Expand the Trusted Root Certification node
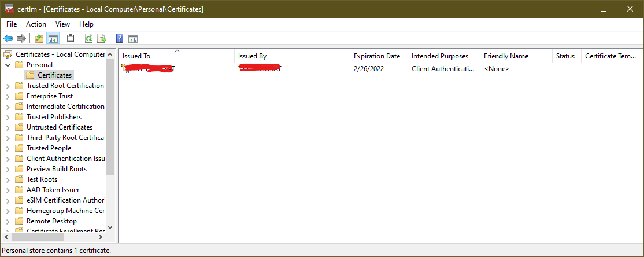The height and width of the screenshot is (257, 644). pyautogui.click(x=8, y=86)
